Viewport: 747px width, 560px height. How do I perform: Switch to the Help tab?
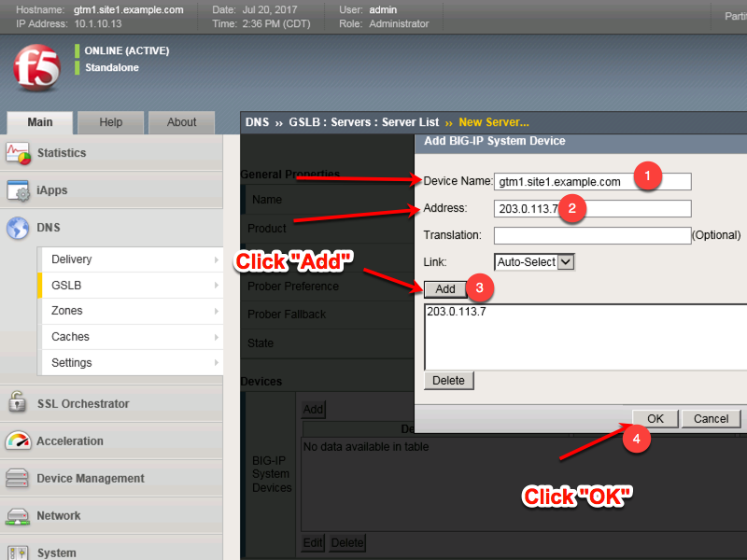point(110,122)
